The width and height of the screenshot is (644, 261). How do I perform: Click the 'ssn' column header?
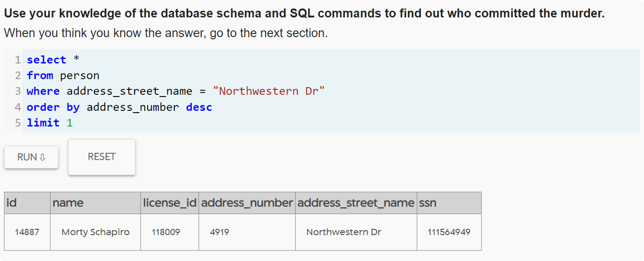pyautogui.click(x=449, y=203)
